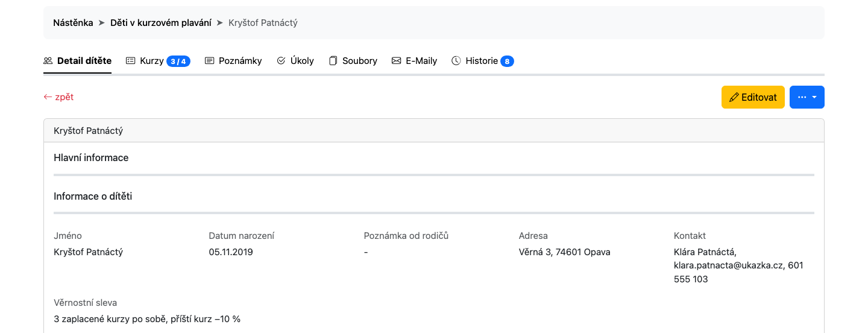This screenshot has height=333, width=868.
Task: Click the people icon beside Detail dítěte
Action: [48, 61]
